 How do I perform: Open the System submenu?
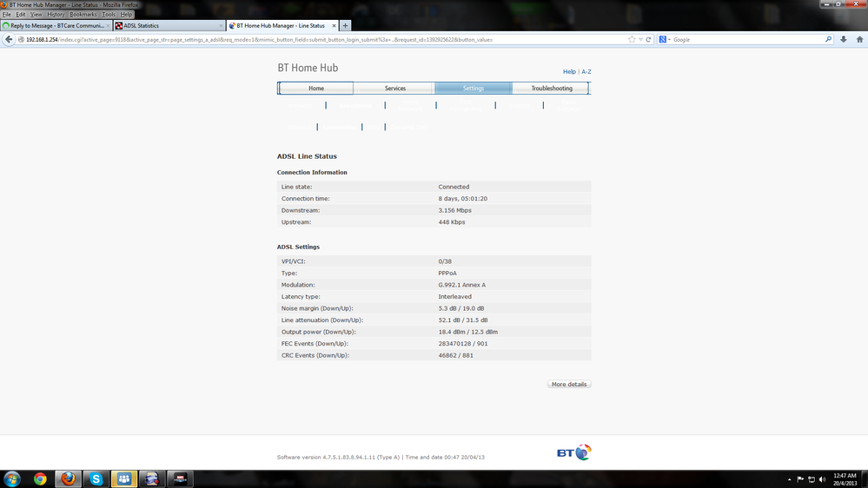(520, 105)
